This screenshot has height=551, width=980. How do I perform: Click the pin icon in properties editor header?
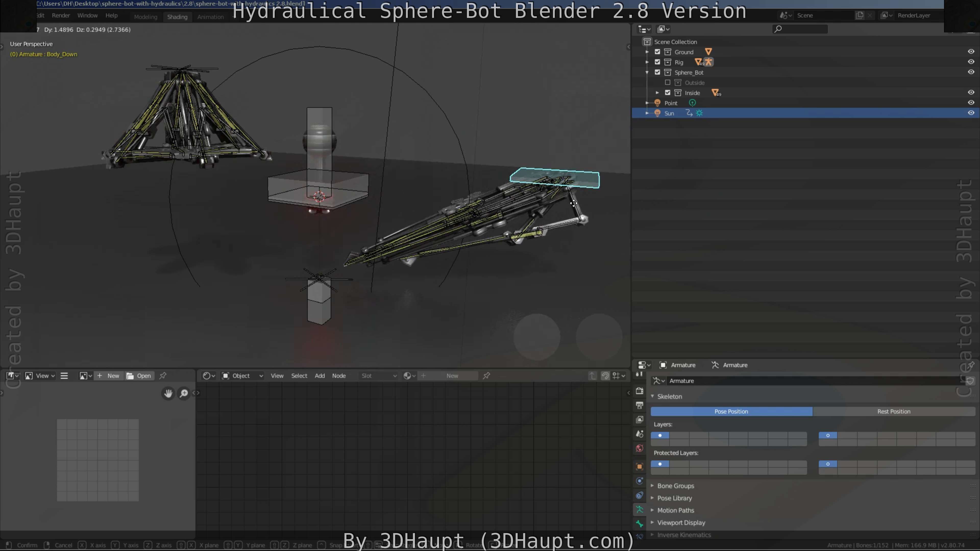tap(971, 365)
